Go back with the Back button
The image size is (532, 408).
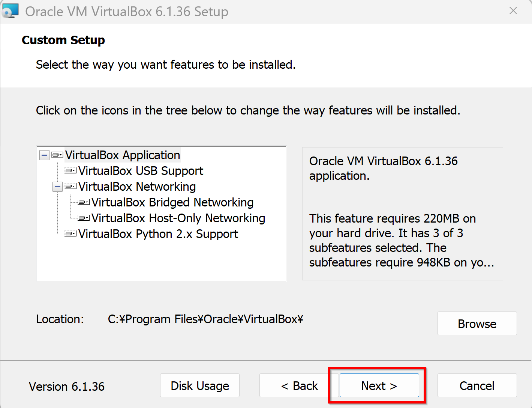[299, 385]
